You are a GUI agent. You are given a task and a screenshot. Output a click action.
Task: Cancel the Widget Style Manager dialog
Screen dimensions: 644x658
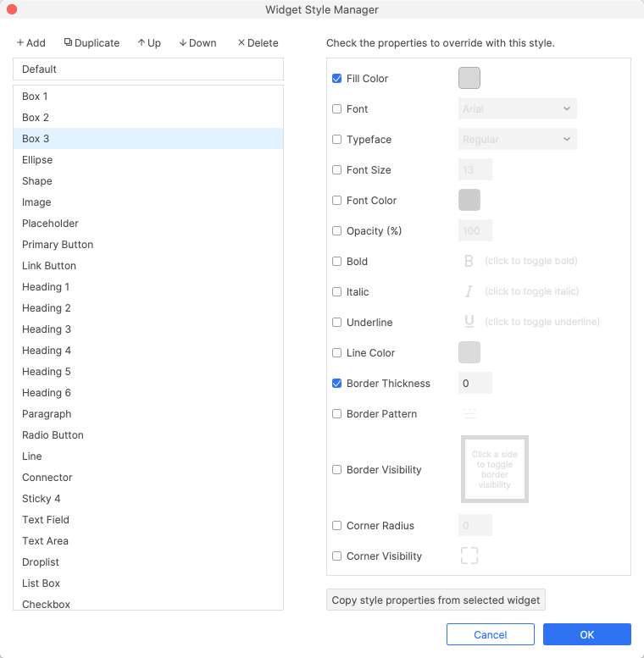(x=491, y=634)
